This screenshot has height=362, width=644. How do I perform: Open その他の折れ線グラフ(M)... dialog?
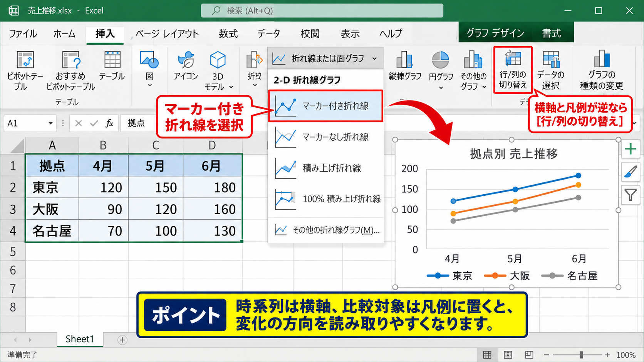327,230
